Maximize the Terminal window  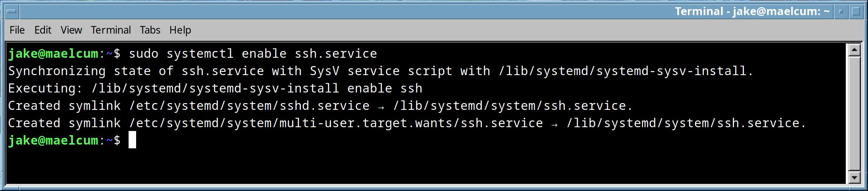[856, 12]
